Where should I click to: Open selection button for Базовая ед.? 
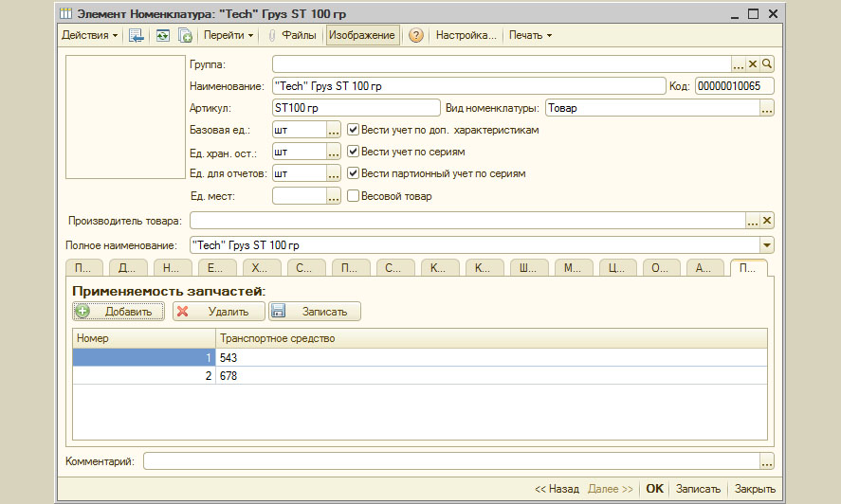click(x=333, y=130)
